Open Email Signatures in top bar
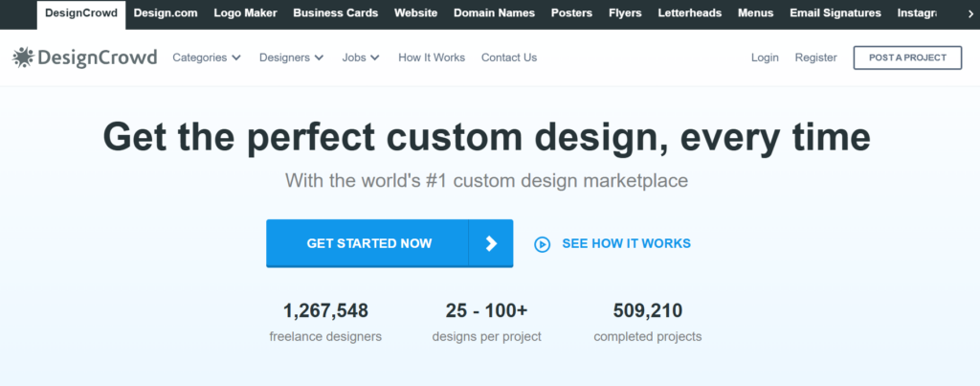Viewport: 980px width, 386px height. coord(835,13)
